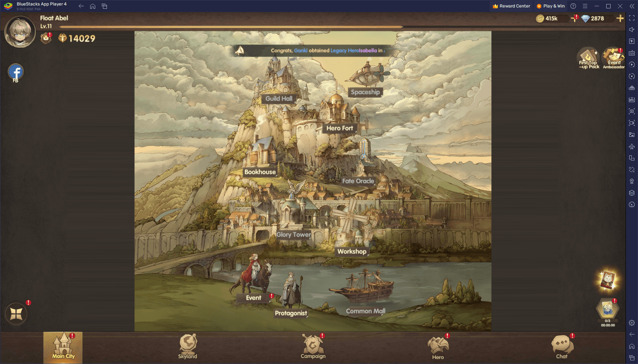Open Play & Win in BlueStacks
638x364 pixels.
click(550, 6)
